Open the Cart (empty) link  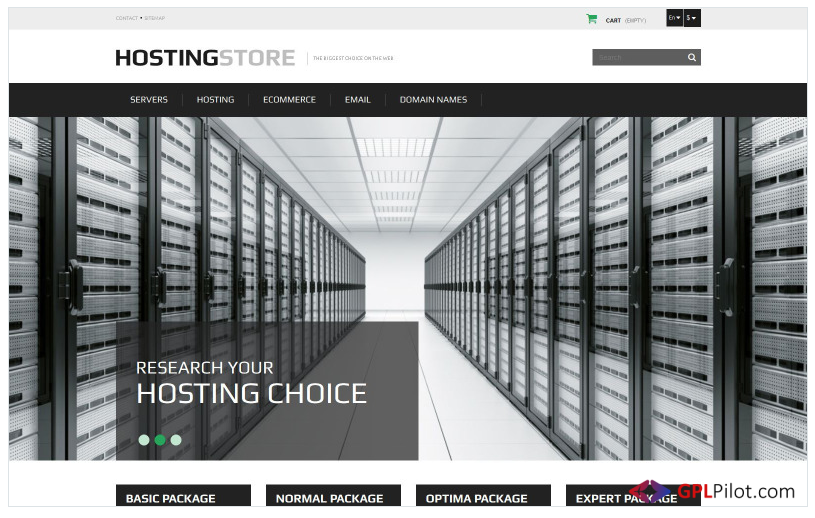pos(625,20)
